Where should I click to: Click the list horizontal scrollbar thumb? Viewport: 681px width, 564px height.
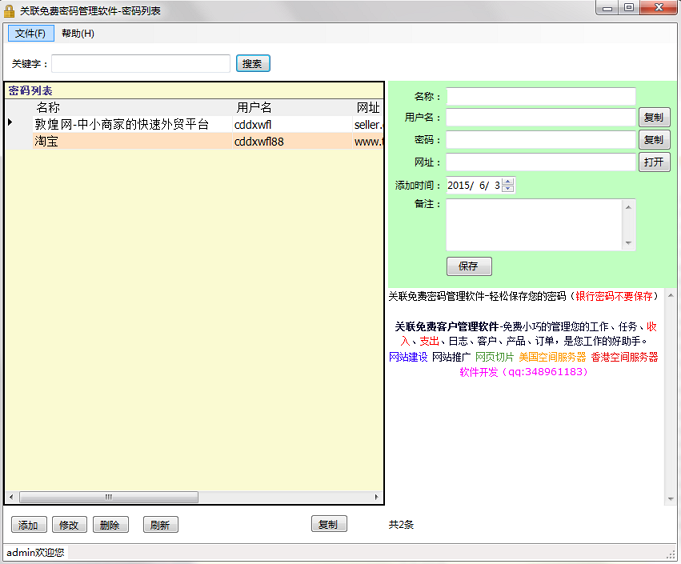[x=109, y=497]
